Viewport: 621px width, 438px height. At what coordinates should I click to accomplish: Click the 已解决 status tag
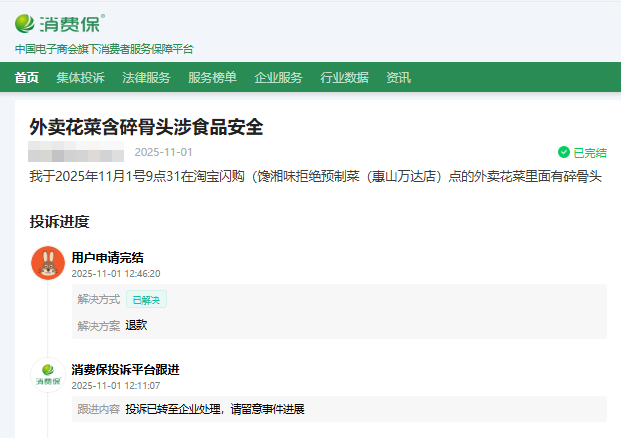click(x=146, y=299)
